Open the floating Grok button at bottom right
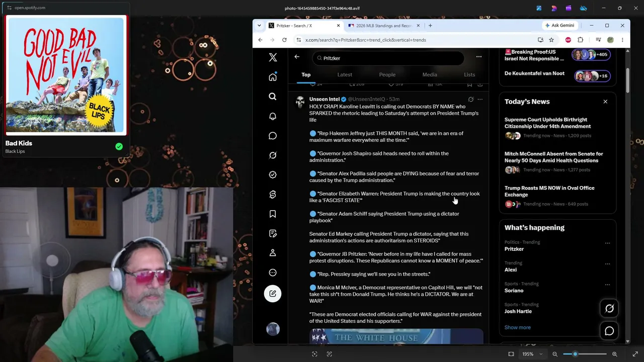The width and height of the screenshot is (644, 362). (x=609, y=308)
